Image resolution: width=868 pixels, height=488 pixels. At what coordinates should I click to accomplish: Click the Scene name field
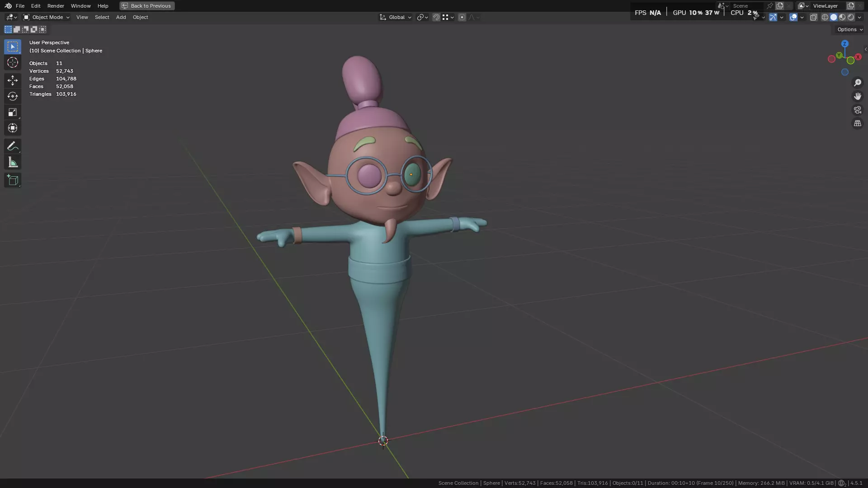(x=747, y=6)
